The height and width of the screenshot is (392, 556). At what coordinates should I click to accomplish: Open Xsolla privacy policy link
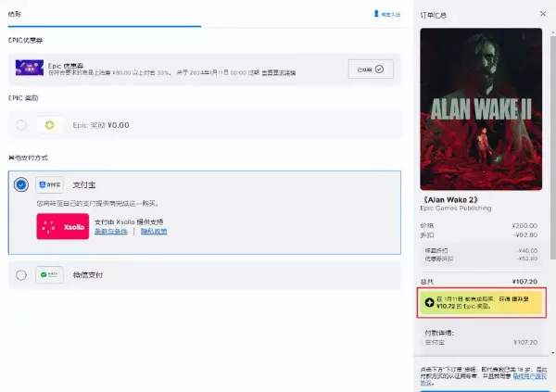point(154,232)
